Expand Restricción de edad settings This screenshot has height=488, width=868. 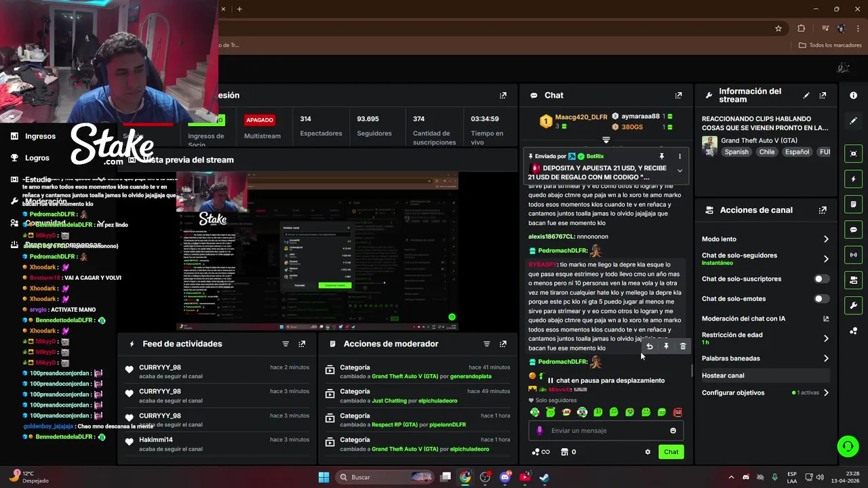tap(826, 338)
